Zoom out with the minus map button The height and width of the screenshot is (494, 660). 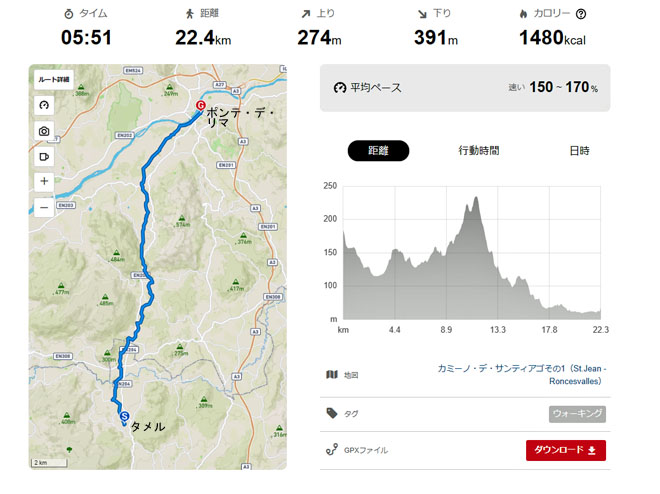(x=44, y=207)
